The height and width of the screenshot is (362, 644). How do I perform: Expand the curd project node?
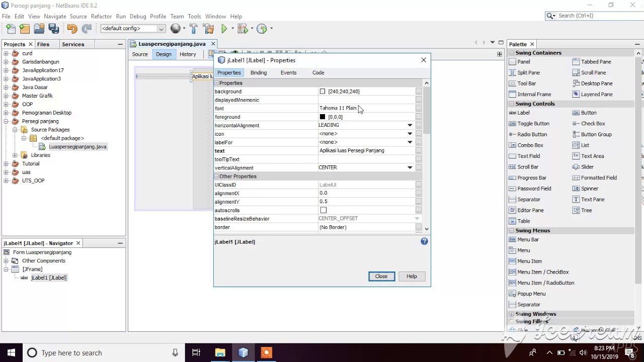coord(6,53)
